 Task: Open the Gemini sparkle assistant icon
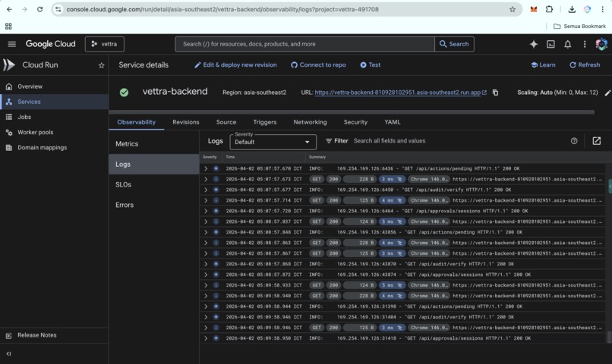(x=534, y=44)
